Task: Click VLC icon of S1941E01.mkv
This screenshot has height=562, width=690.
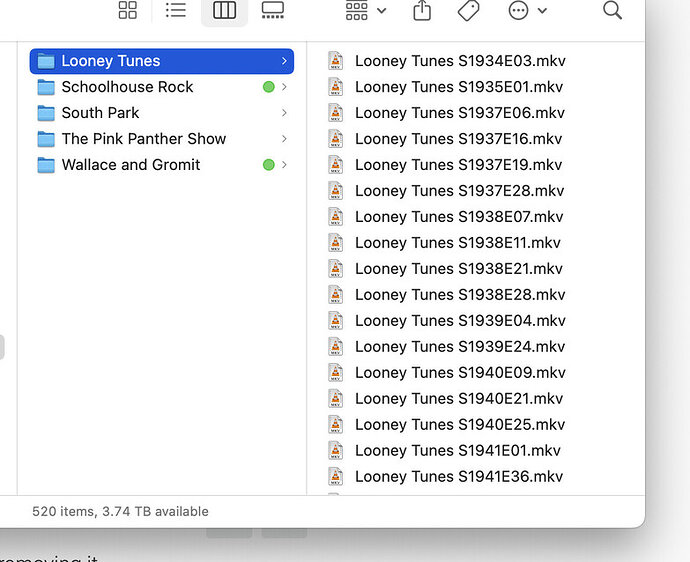Action: [335, 450]
